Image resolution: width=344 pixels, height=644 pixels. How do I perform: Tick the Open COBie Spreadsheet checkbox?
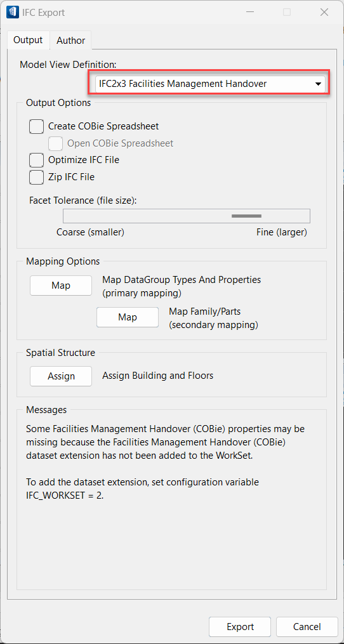click(55, 143)
